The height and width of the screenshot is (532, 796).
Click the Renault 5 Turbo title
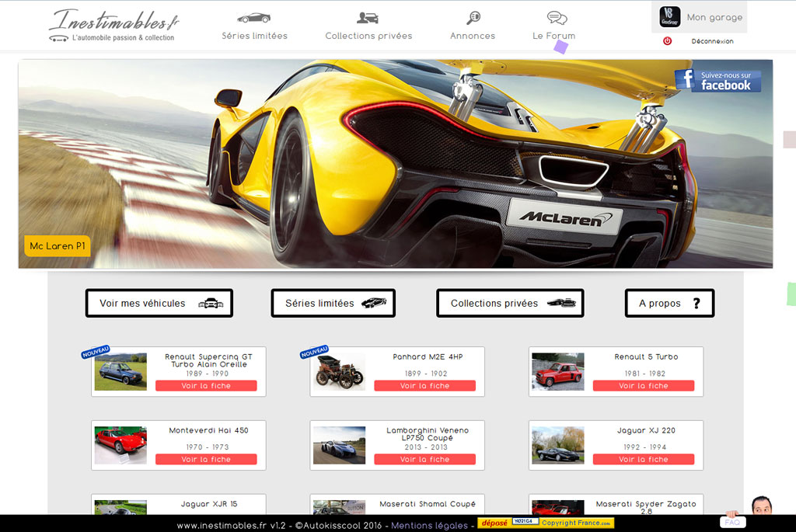646,357
